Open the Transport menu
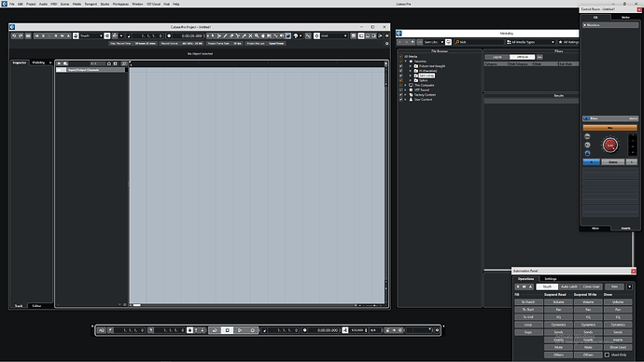This screenshot has height=362, width=644. point(91,4)
